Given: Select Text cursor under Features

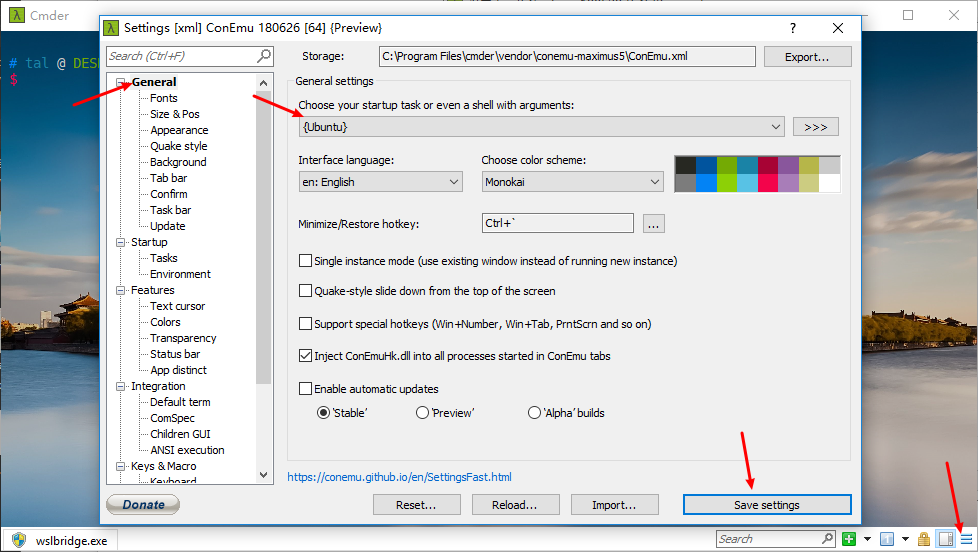Looking at the screenshot, I should tap(177, 306).
